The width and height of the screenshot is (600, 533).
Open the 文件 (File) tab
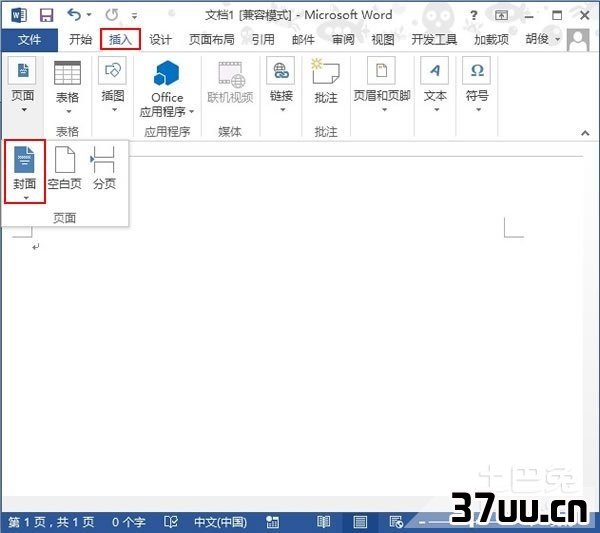(x=29, y=39)
